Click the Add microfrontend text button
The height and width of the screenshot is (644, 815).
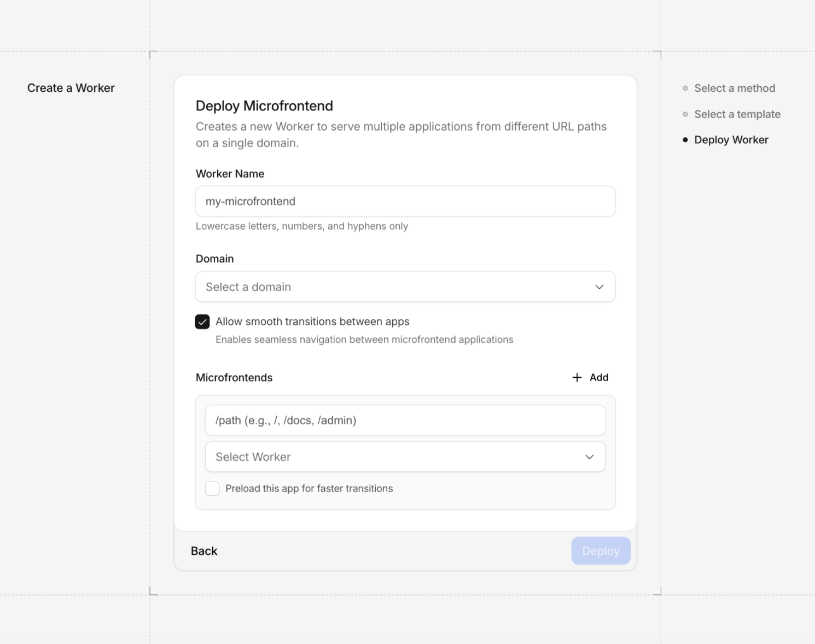pos(598,378)
